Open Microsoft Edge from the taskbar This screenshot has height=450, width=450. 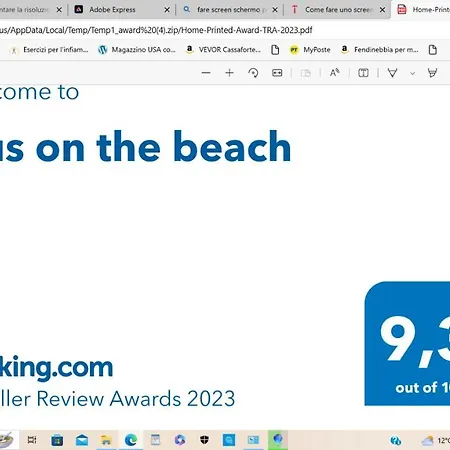point(131,440)
